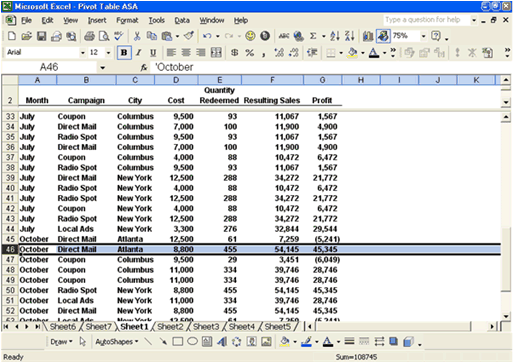The width and height of the screenshot is (515, 364).
Task: Click the Paste clipboard icon
Action: point(167,36)
